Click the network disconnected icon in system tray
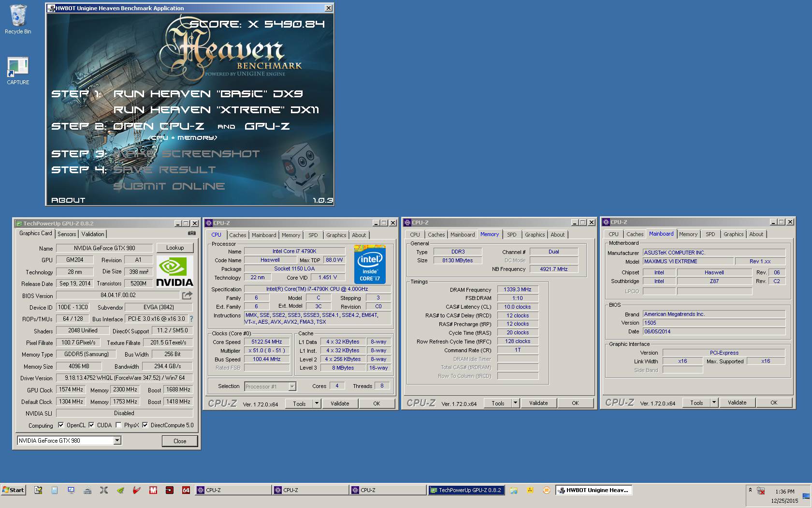The height and width of the screenshot is (508, 812). tap(761, 491)
